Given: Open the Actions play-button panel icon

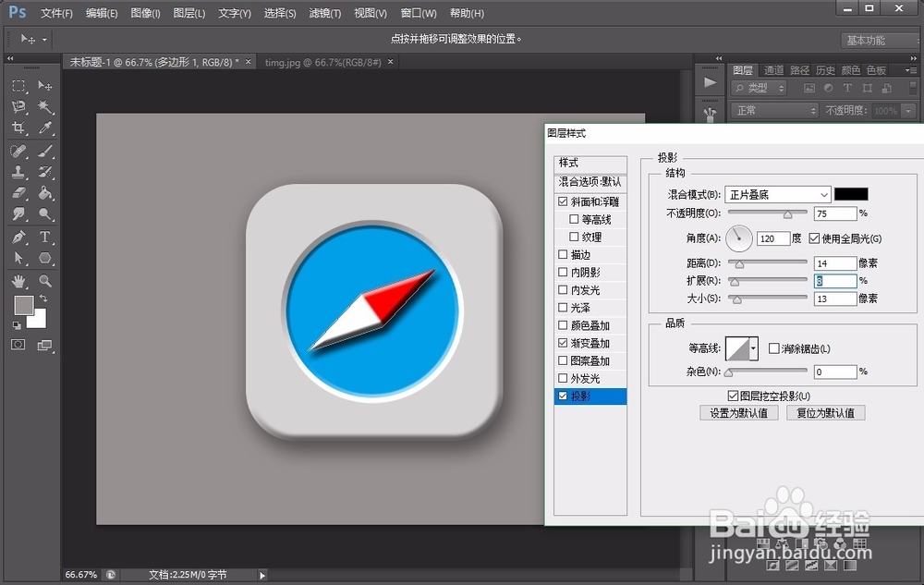Looking at the screenshot, I should point(710,82).
